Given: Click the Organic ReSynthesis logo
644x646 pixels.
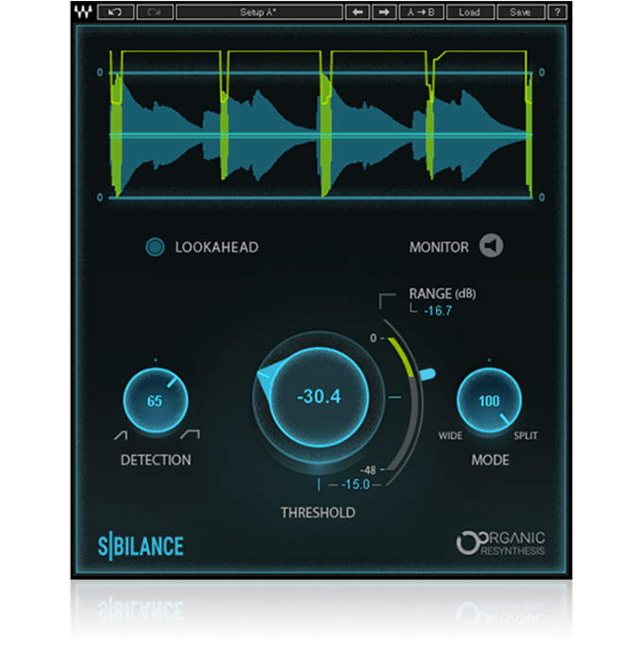Looking at the screenshot, I should coord(500,543).
